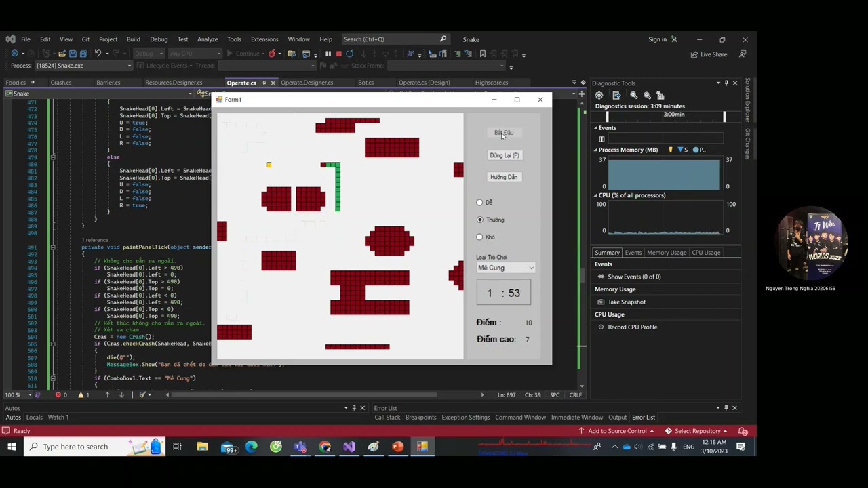Toggle auto-hide pin on Diagnostic Tools
Screen dimensions: 868x488
726,83
